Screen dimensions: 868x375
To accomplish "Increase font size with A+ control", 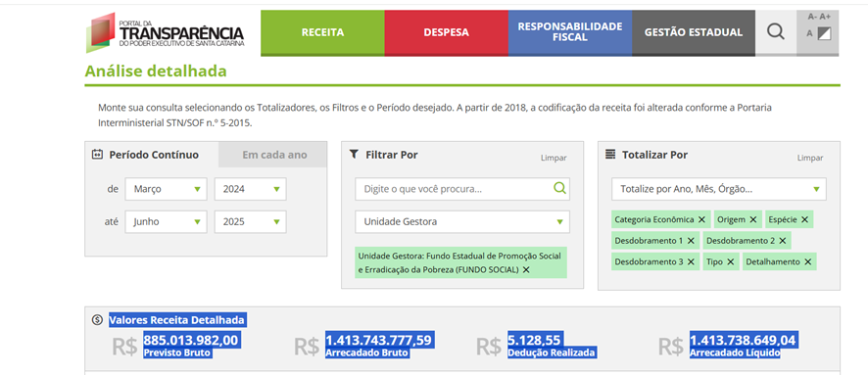I will click(x=825, y=17).
